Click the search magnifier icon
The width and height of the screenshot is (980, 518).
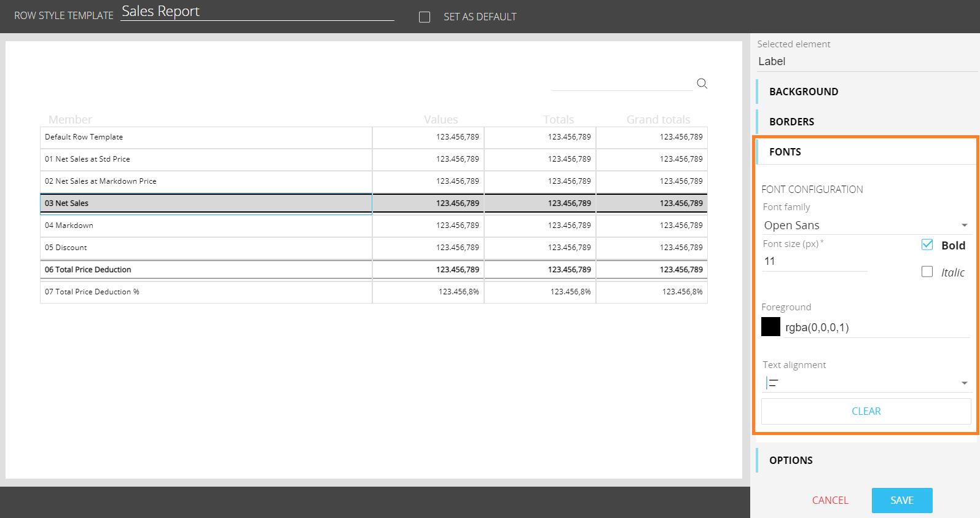click(x=702, y=84)
